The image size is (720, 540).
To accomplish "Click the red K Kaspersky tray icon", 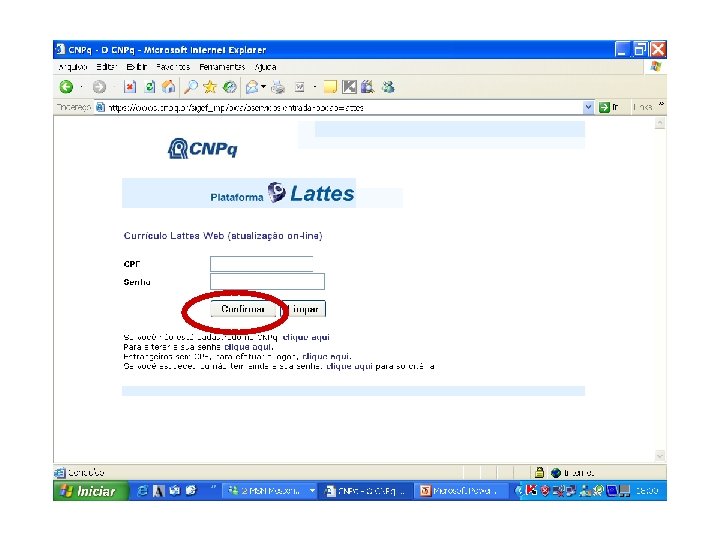I will (531, 491).
